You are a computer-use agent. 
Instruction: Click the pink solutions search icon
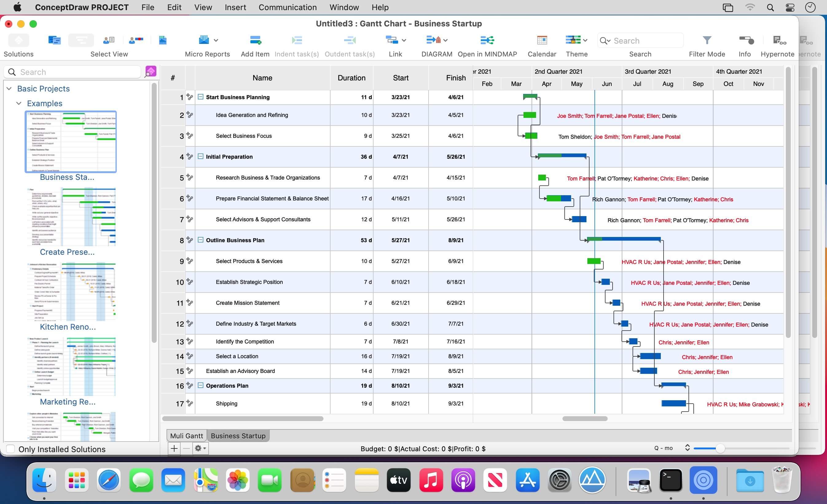point(151,72)
